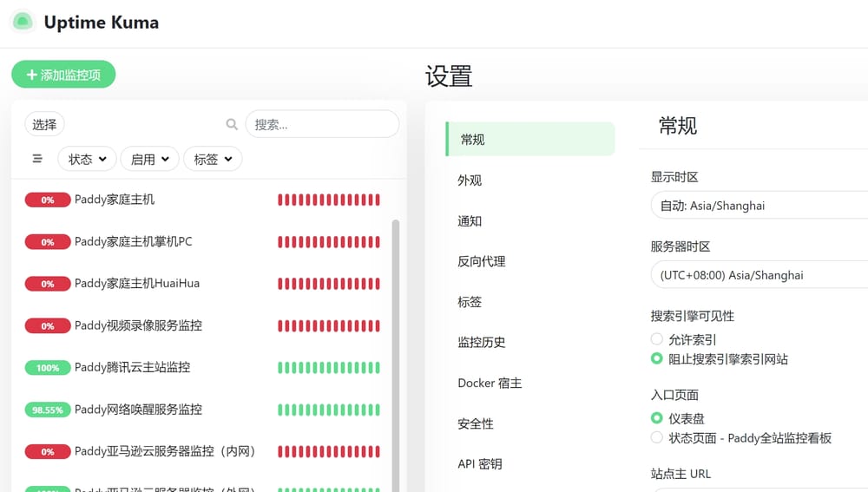The height and width of the screenshot is (492, 868).
Task: Select 阻止搜索引擎索引网站 radio option
Action: coord(657,358)
